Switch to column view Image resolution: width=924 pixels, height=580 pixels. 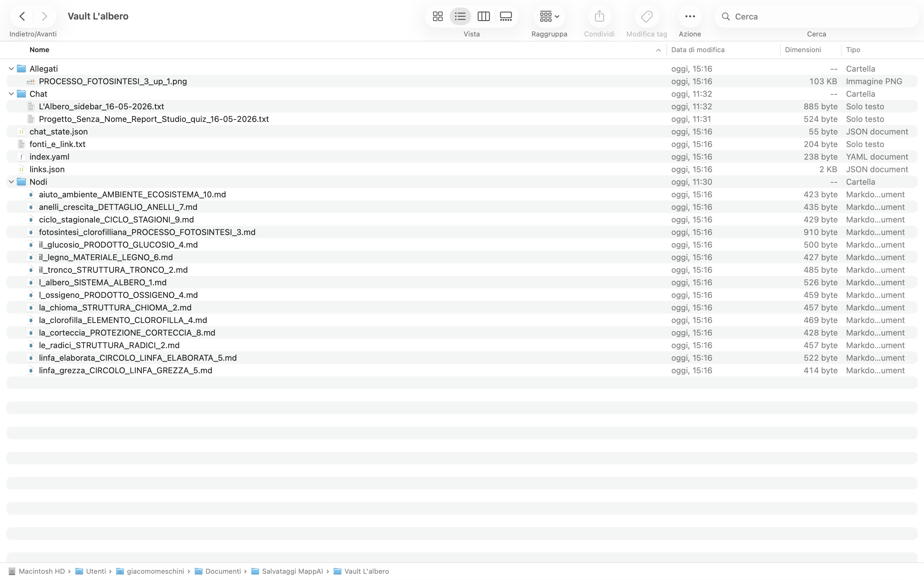[483, 16]
